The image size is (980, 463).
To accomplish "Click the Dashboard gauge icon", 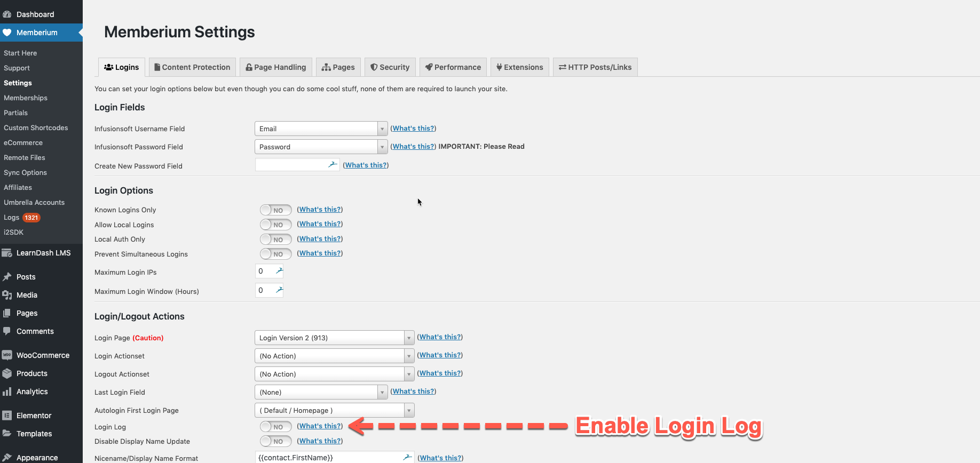I will click(x=7, y=14).
